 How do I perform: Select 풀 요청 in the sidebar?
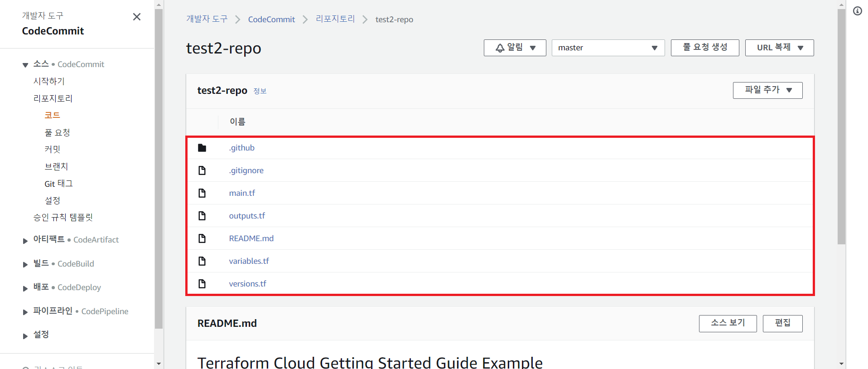coord(57,132)
